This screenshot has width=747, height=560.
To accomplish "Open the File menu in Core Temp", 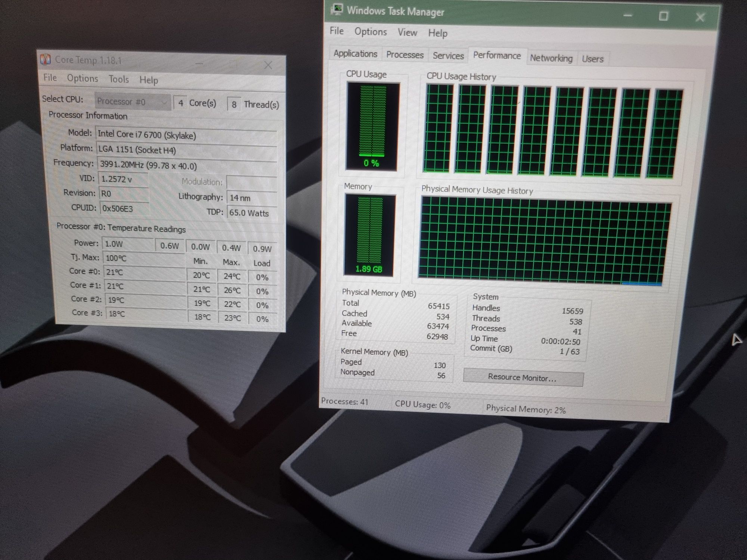I will [50, 78].
